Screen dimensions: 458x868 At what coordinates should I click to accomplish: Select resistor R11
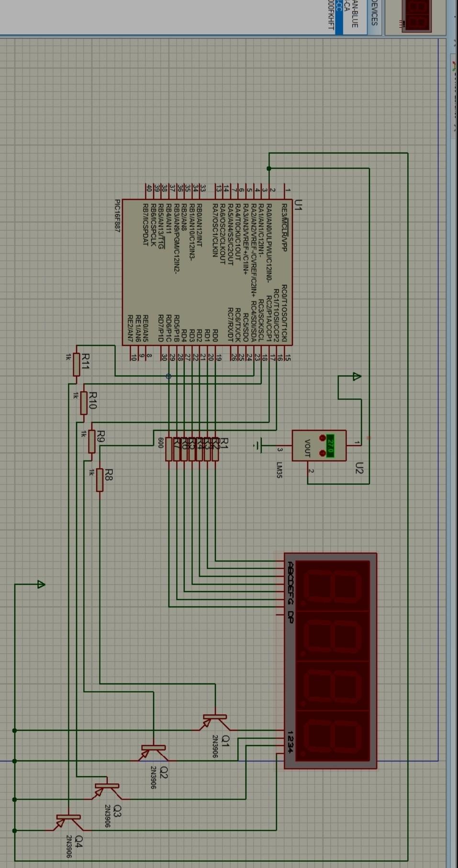point(77,365)
